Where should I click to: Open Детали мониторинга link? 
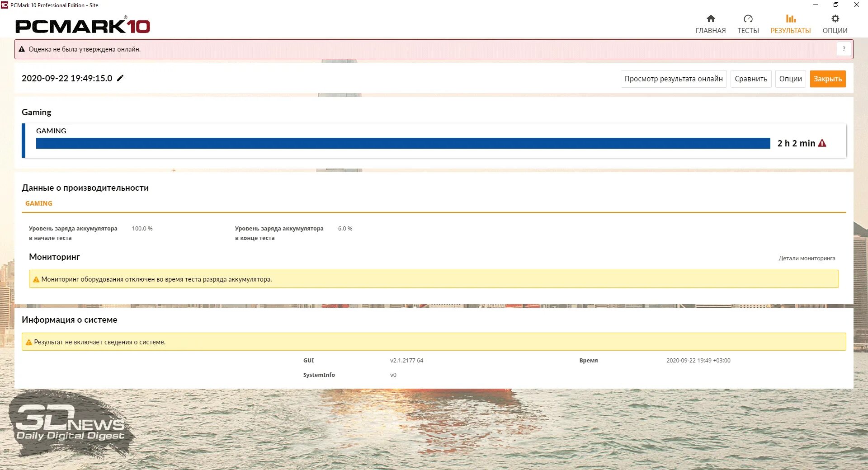click(x=807, y=258)
